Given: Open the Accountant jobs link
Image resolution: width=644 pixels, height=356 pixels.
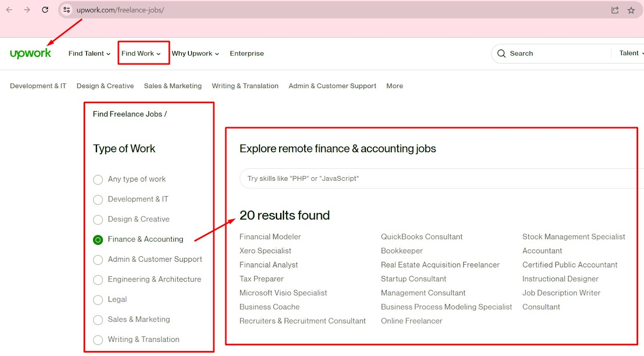Looking at the screenshot, I should [542, 251].
